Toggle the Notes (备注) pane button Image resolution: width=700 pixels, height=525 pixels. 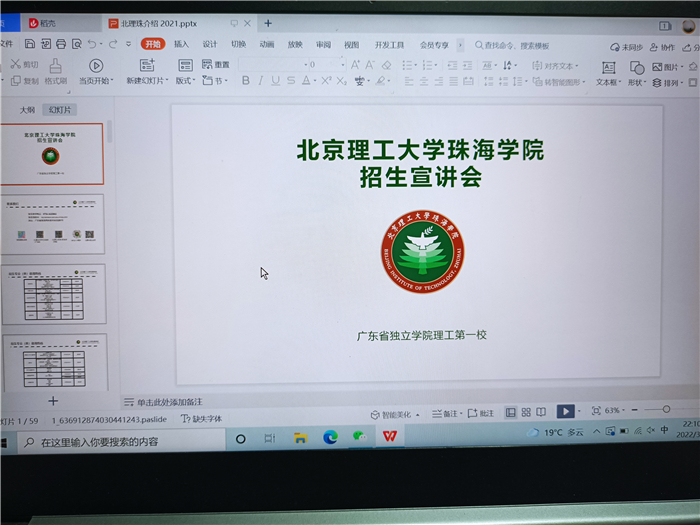click(x=447, y=414)
